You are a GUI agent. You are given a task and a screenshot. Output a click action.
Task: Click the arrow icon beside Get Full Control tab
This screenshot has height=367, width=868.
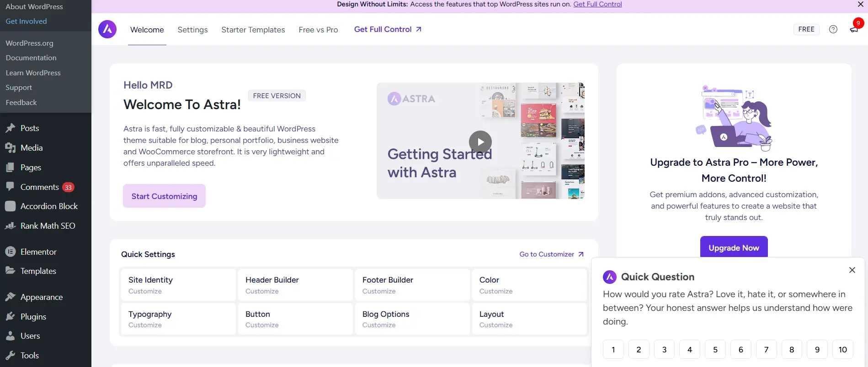click(x=418, y=29)
